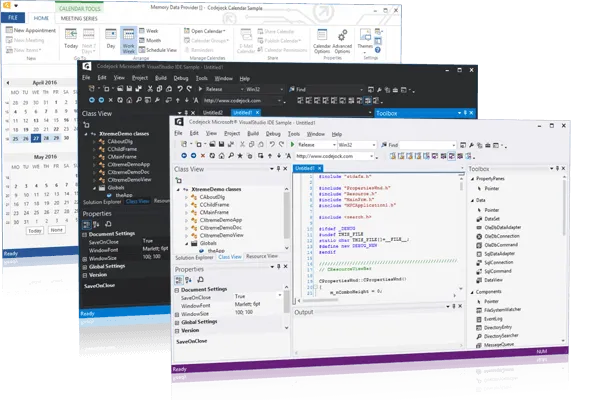Open URL address combo in light IDE
Screen dimensions: 600x400
tap(334, 156)
